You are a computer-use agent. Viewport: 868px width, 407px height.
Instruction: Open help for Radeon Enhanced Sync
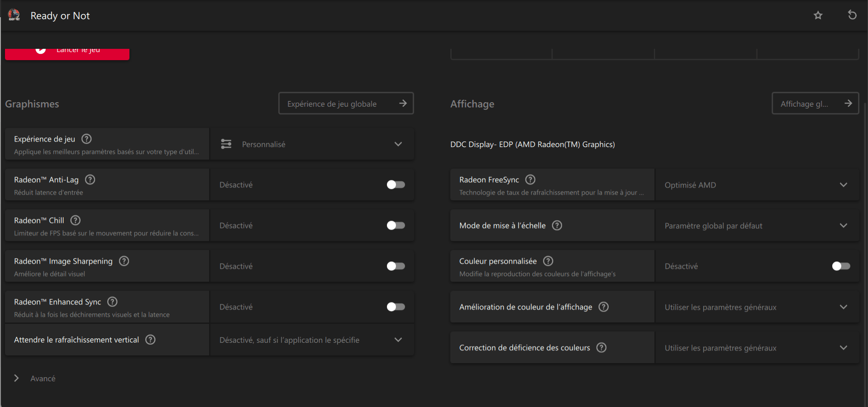112,302
